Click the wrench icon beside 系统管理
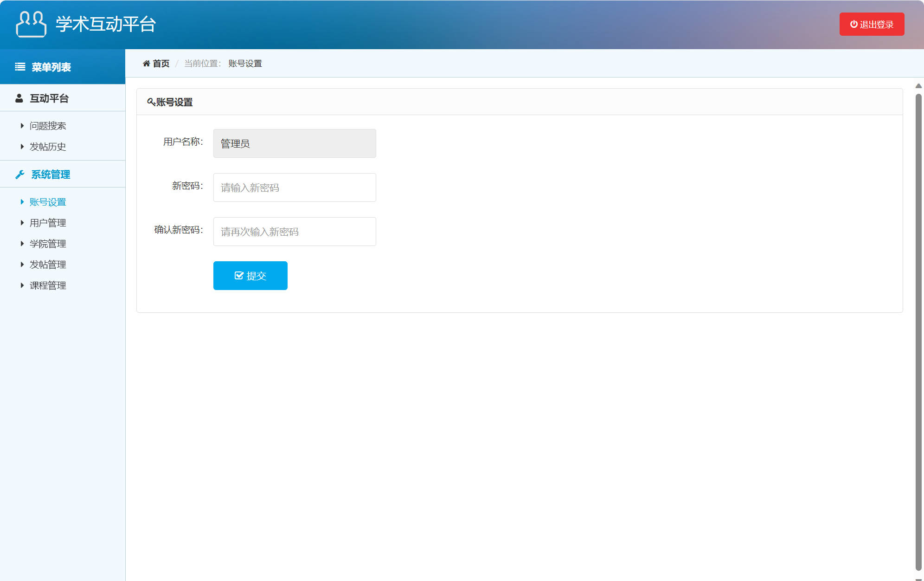 click(20, 174)
